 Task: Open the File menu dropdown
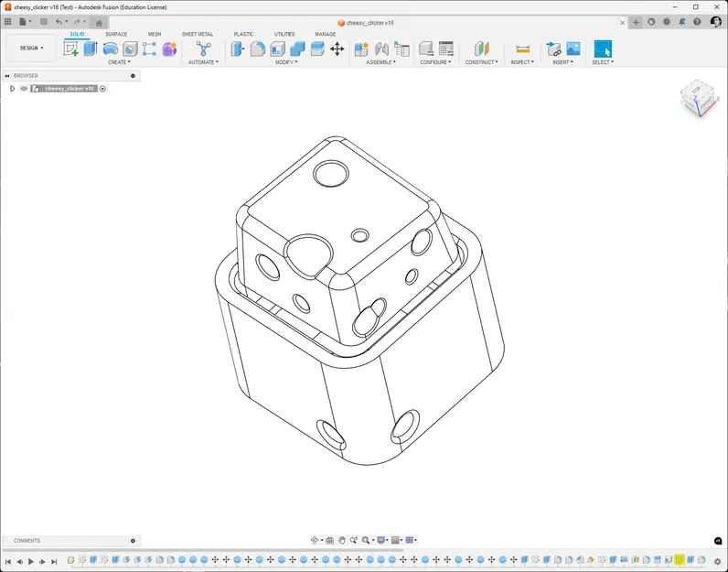pos(26,22)
